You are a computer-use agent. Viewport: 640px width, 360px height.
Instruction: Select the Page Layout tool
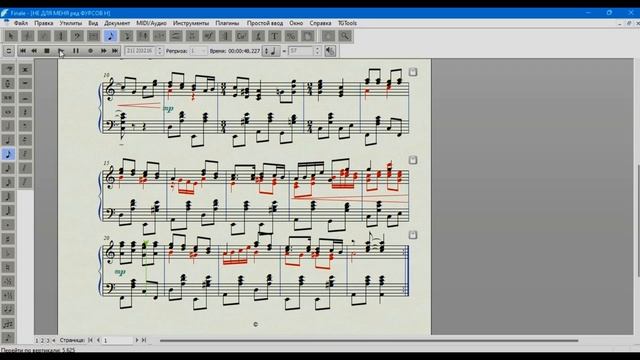[x=308, y=36]
